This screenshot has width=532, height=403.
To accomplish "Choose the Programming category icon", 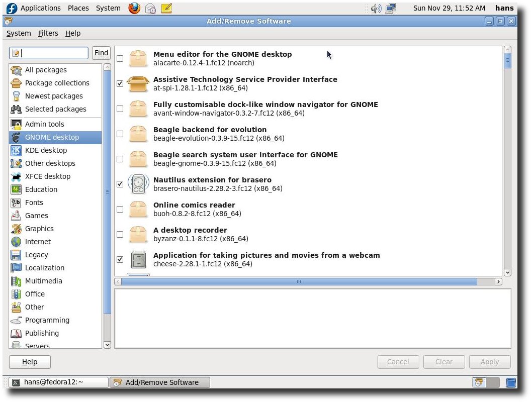I will point(16,320).
